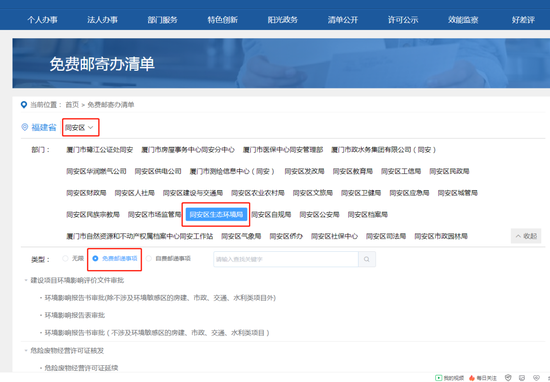Viewport: 550px width, 382px height.
Task: Select the 无限 type radio button
Action: [x=65, y=259]
